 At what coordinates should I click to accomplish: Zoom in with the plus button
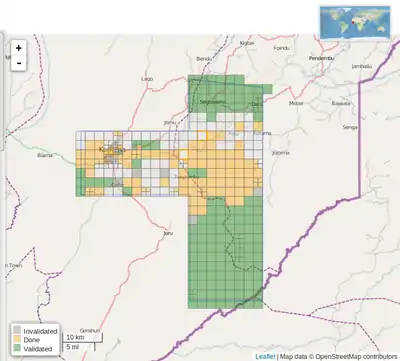[x=19, y=48]
